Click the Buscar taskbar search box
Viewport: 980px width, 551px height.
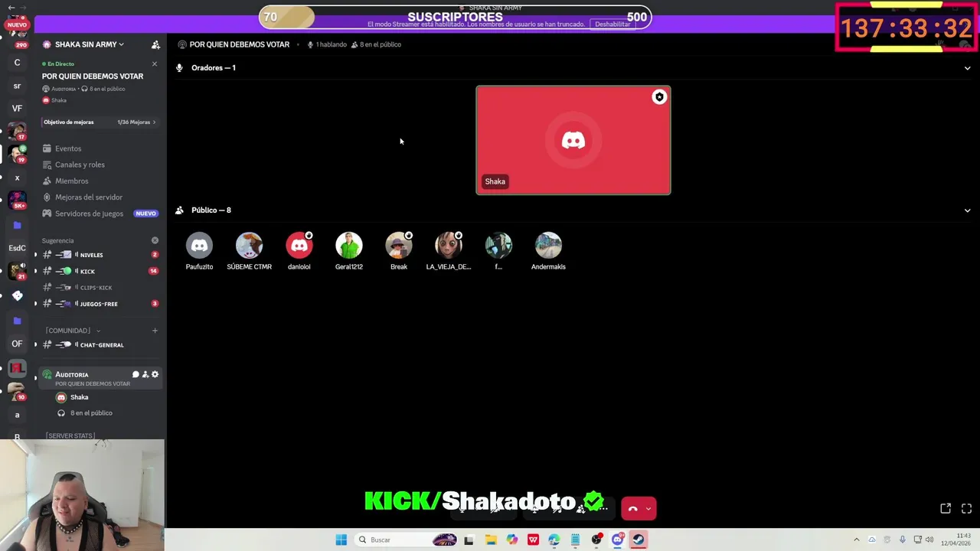pyautogui.click(x=407, y=540)
